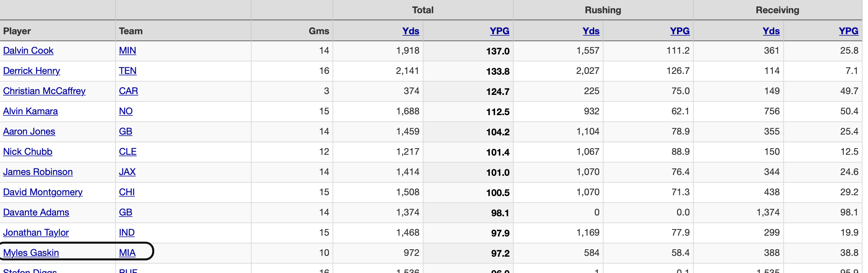Screen dimensions: 868x273
Task: Open Christian McCaffrey's profile link
Action: coord(44,91)
